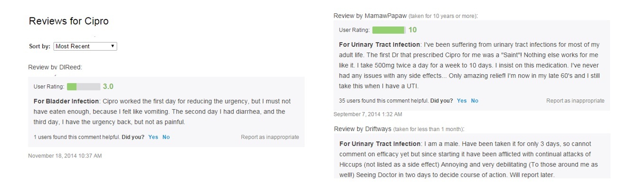Click No on MamawPapaw's review helpfulness

(474, 101)
